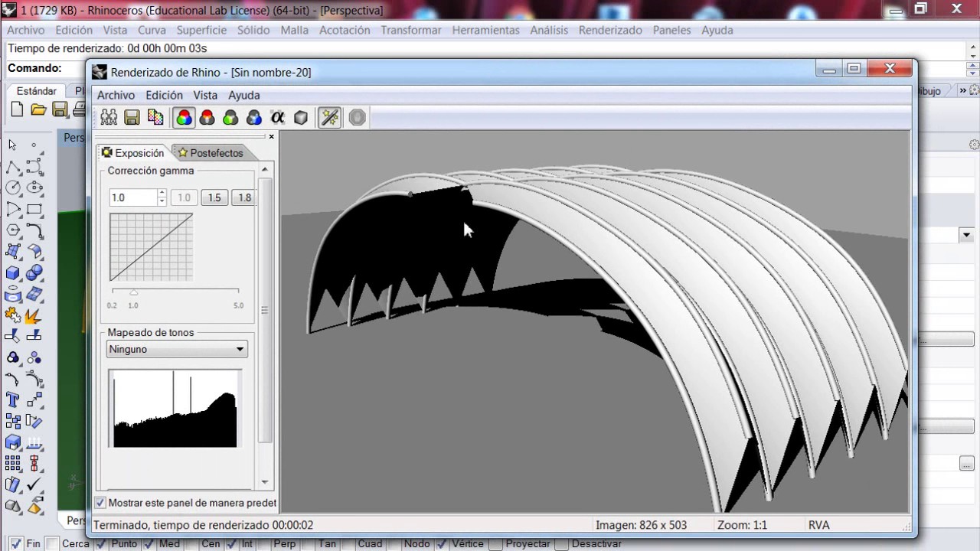Click the gamma correction slider handle
Image resolution: width=980 pixels, height=551 pixels.
(134, 292)
